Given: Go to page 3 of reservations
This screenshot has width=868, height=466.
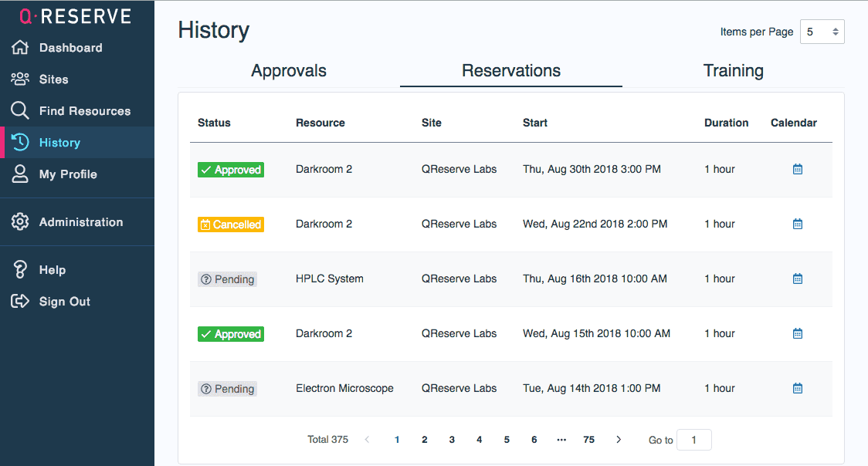Looking at the screenshot, I should pyautogui.click(x=452, y=440).
